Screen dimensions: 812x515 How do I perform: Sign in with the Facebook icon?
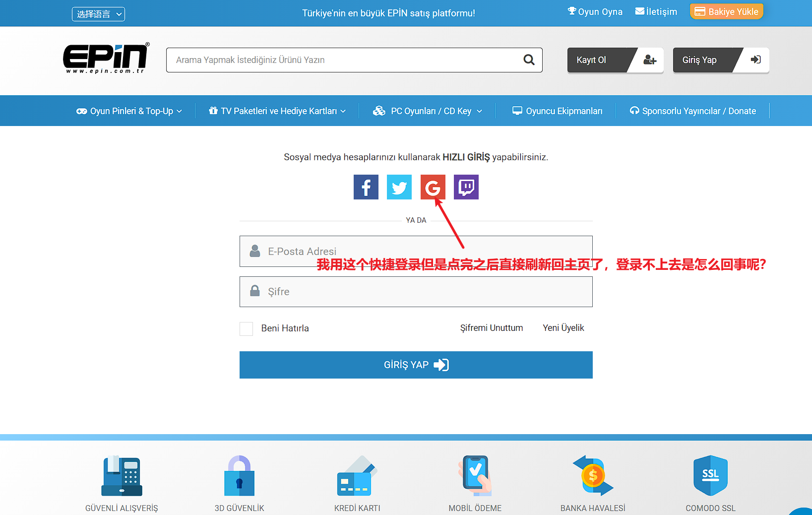pyautogui.click(x=366, y=187)
